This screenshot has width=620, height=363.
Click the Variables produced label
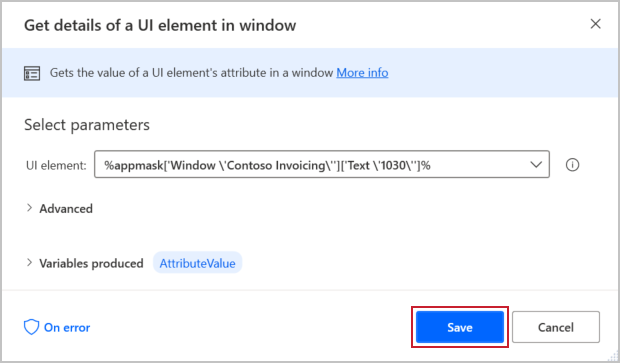click(x=91, y=263)
